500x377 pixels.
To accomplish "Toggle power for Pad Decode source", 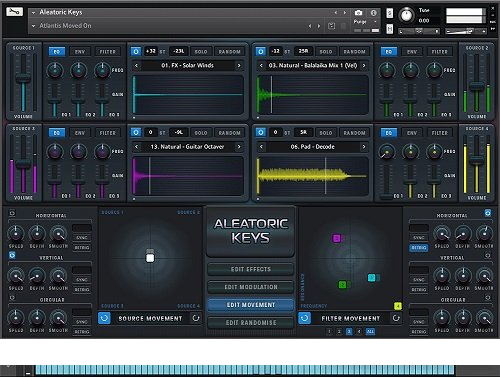I will click(x=261, y=132).
